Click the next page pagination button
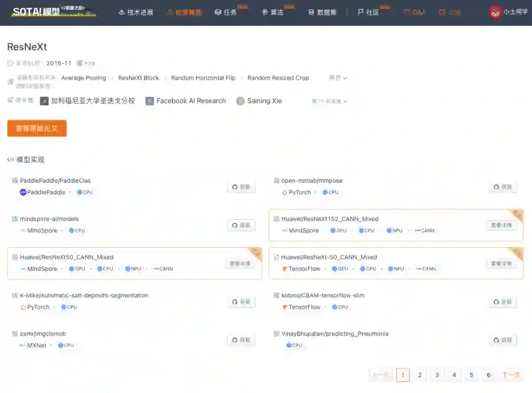This screenshot has width=532, height=393. [511, 375]
